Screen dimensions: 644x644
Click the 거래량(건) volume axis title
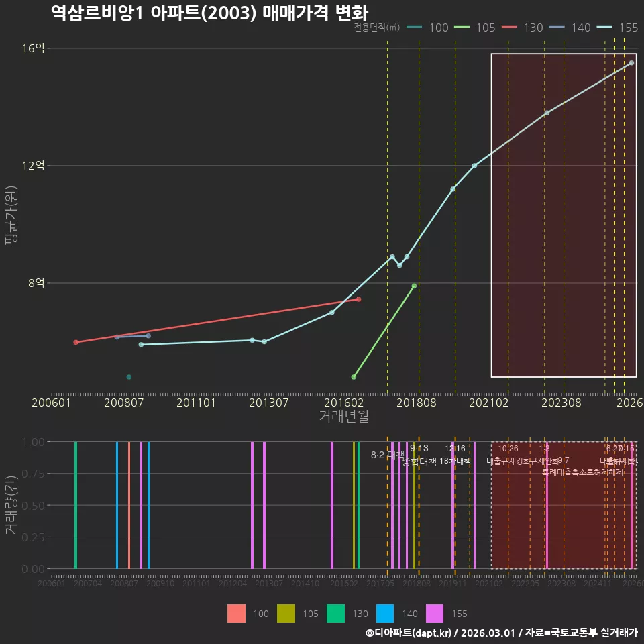[x=11, y=505]
